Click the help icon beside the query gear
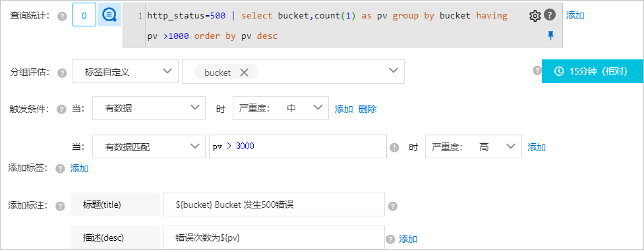Screen dimensions: 644x250 pyautogui.click(x=550, y=15)
